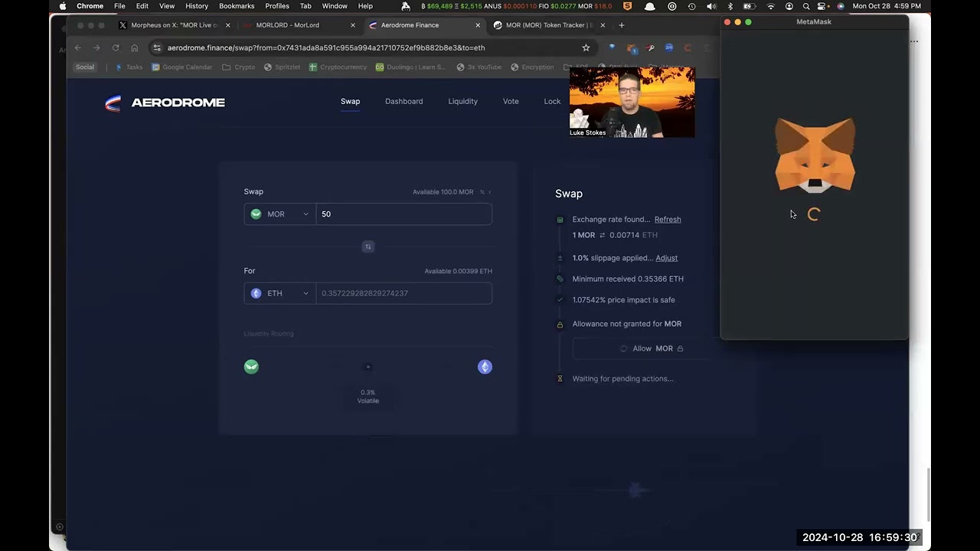The width and height of the screenshot is (980, 551).
Task: Open Spotlight search in the menu bar
Action: [x=806, y=6]
